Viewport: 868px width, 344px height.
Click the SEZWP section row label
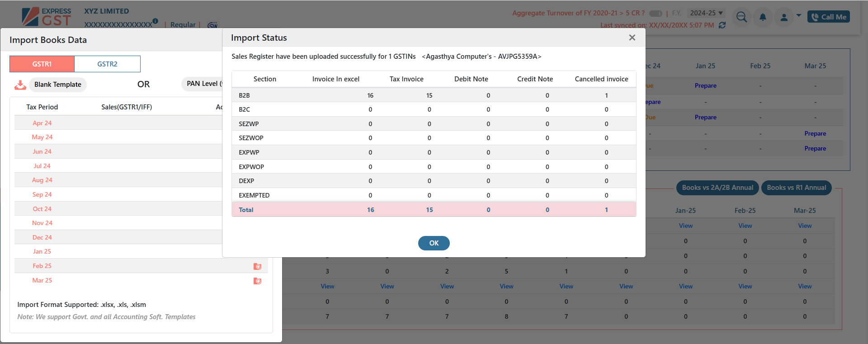point(249,124)
